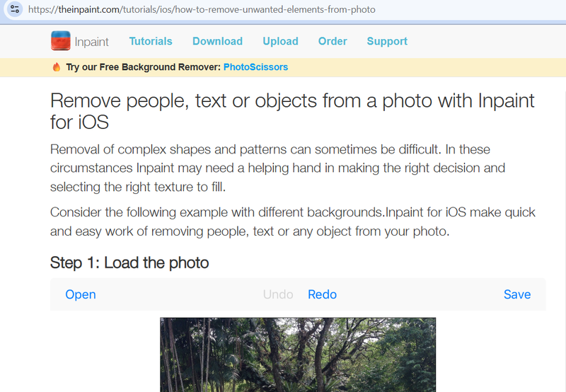This screenshot has height=392, width=566.
Task: Click the Inpaint brand name text
Action: 92,42
